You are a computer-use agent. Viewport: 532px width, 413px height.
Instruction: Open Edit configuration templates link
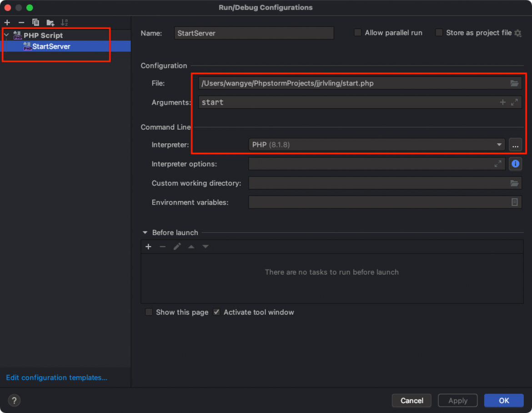click(57, 378)
